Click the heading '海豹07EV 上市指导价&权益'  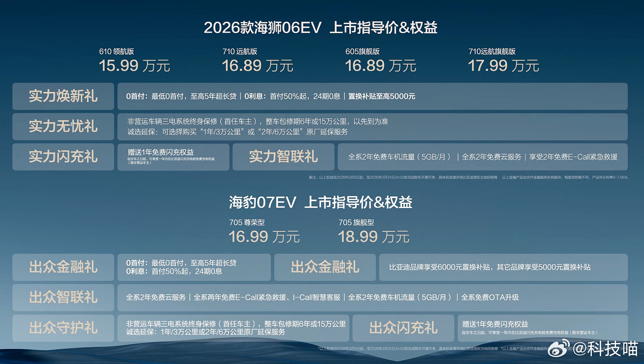click(x=321, y=203)
